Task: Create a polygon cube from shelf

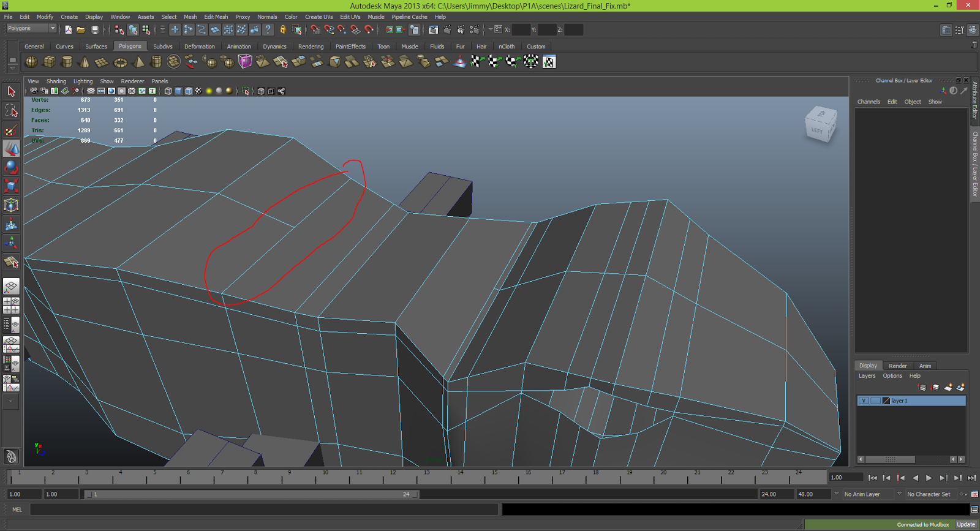Action: 49,61
